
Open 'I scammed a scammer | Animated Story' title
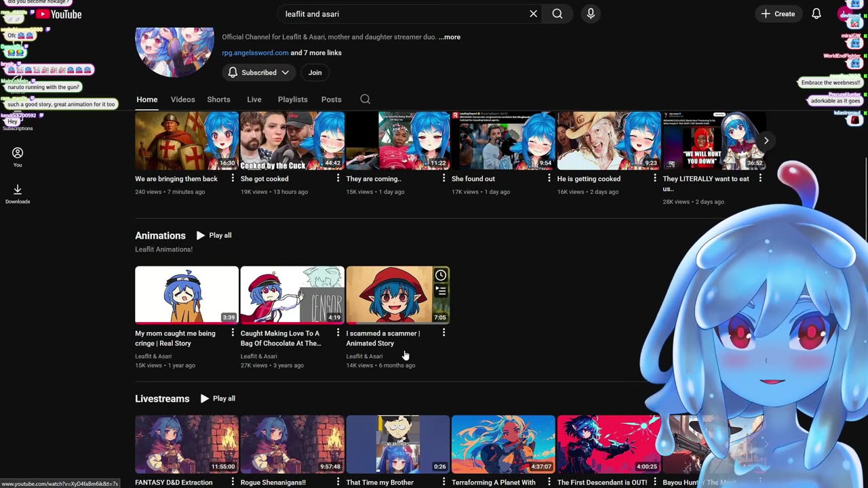(x=383, y=338)
